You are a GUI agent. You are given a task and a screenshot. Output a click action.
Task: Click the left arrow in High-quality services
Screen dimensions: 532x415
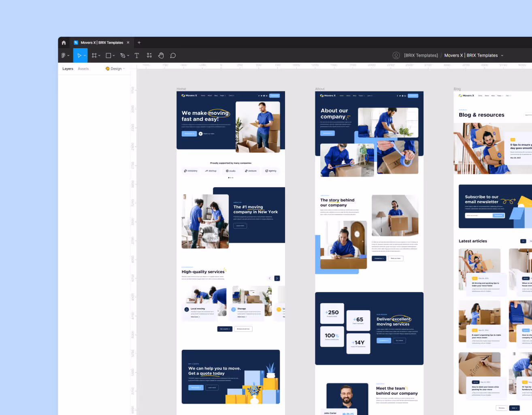[x=270, y=278]
